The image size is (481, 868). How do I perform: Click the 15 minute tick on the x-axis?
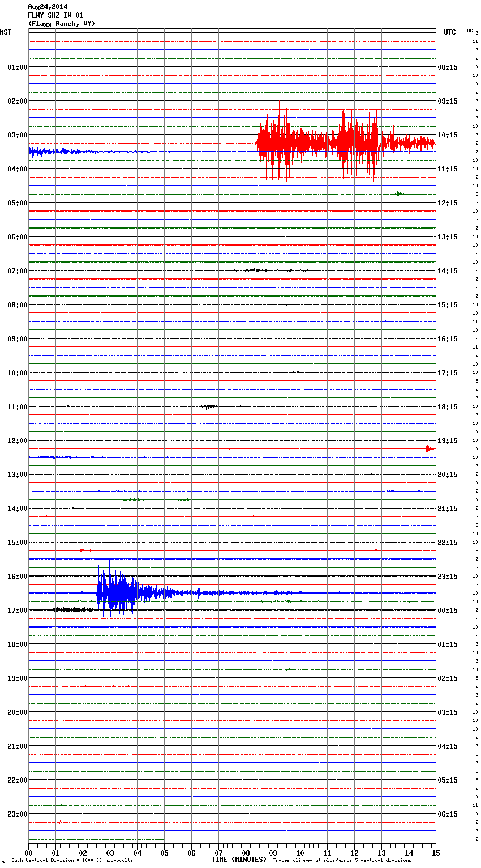pos(435,853)
